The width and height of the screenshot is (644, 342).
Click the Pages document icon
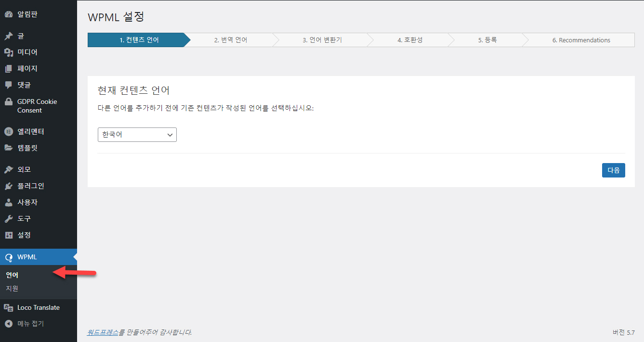[8, 69]
